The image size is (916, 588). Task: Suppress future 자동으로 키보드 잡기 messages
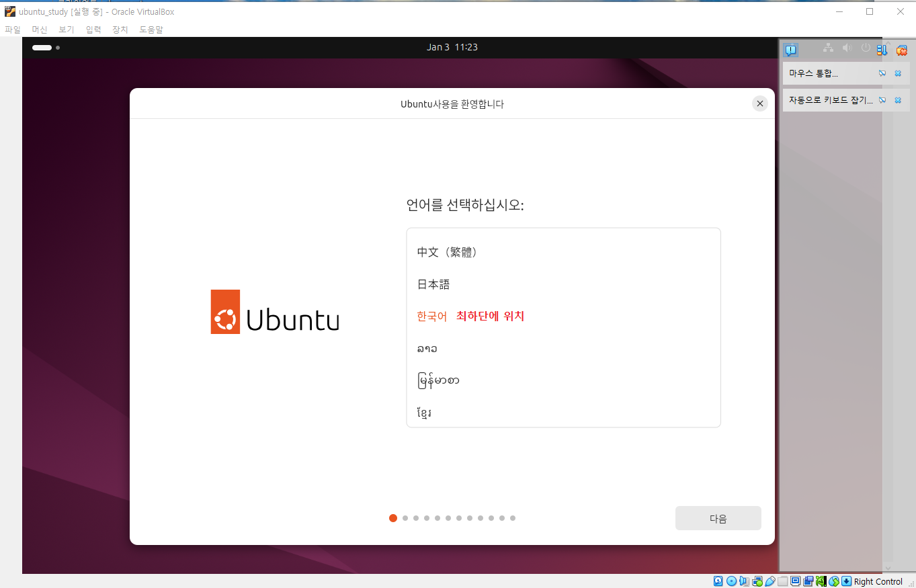(882, 100)
